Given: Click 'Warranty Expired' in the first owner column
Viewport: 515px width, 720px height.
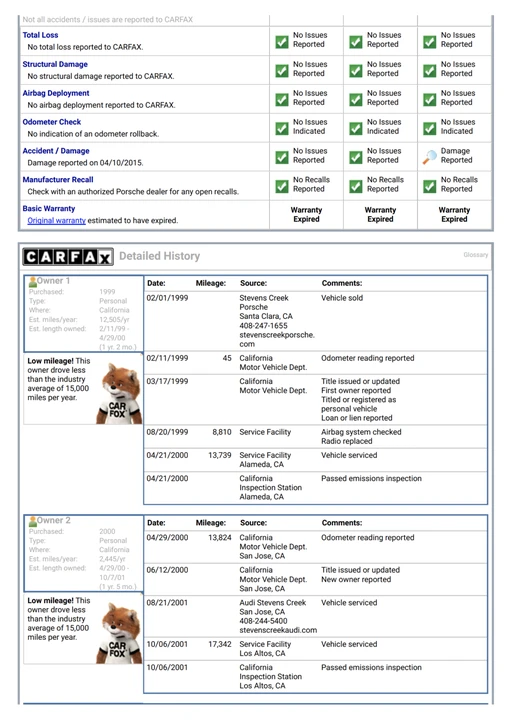Looking at the screenshot, I should coord(306,214).
